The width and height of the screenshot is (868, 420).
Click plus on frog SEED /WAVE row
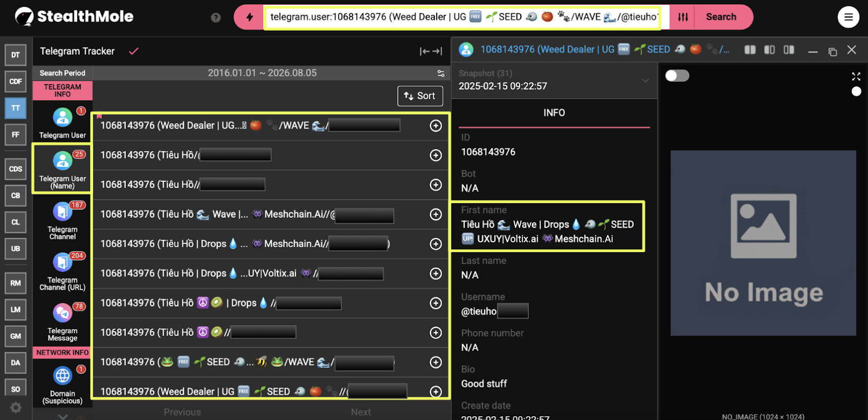pos(436,362)
